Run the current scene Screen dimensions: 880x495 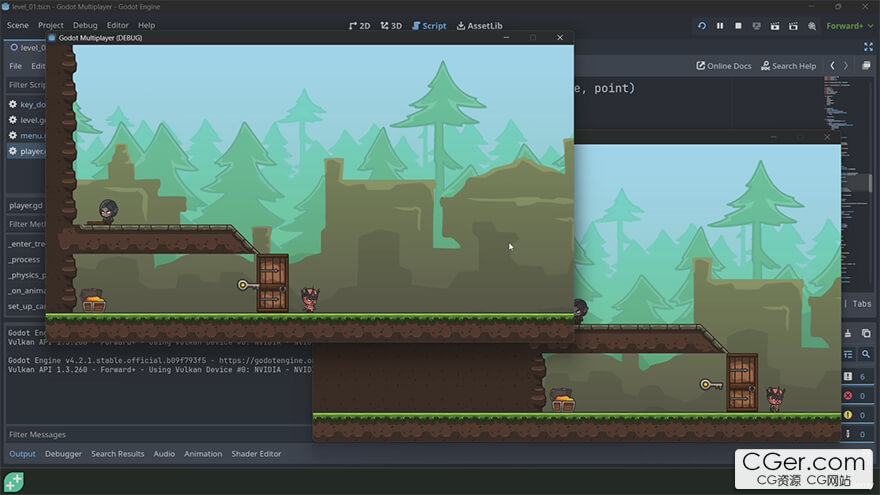[775, 26]
